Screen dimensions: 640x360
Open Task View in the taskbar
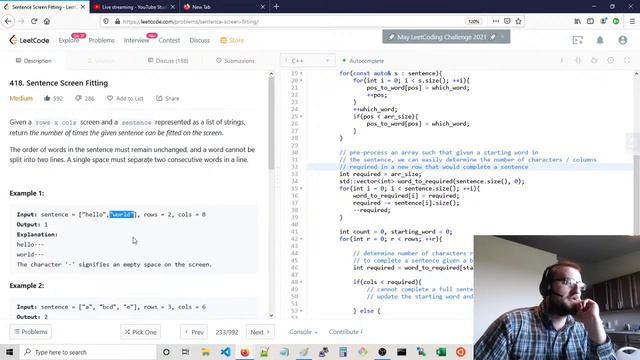185,352
